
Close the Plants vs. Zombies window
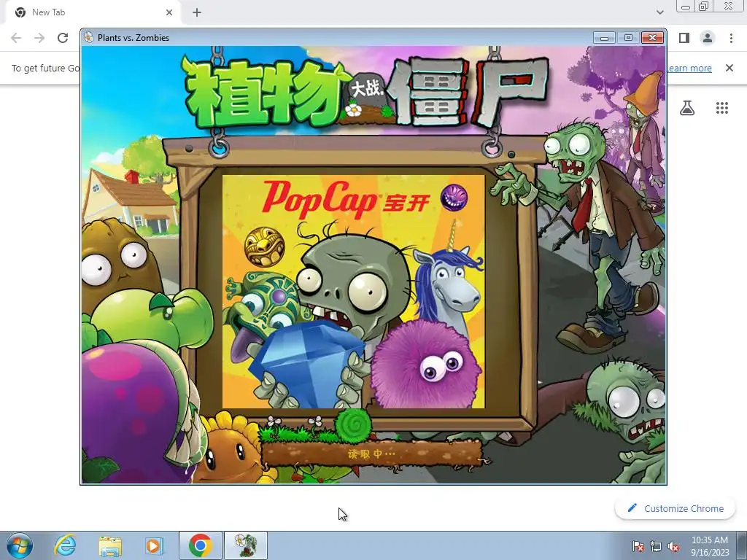point(652,38)
